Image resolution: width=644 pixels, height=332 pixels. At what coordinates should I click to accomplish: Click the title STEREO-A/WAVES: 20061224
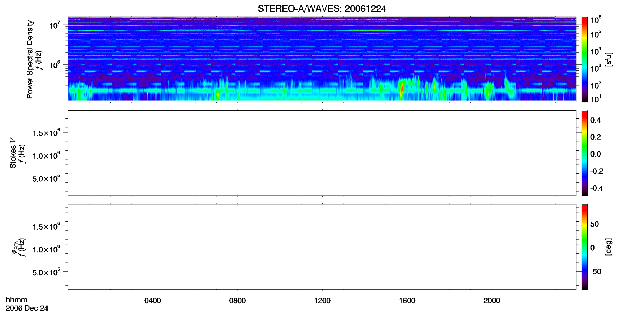(x=322, y=9)
